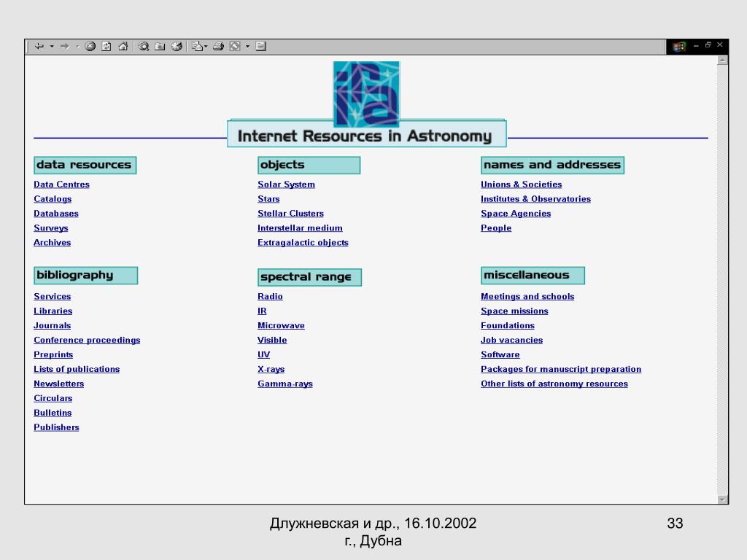
Task: Open the Circulars link
Action: tap(53, 398)
